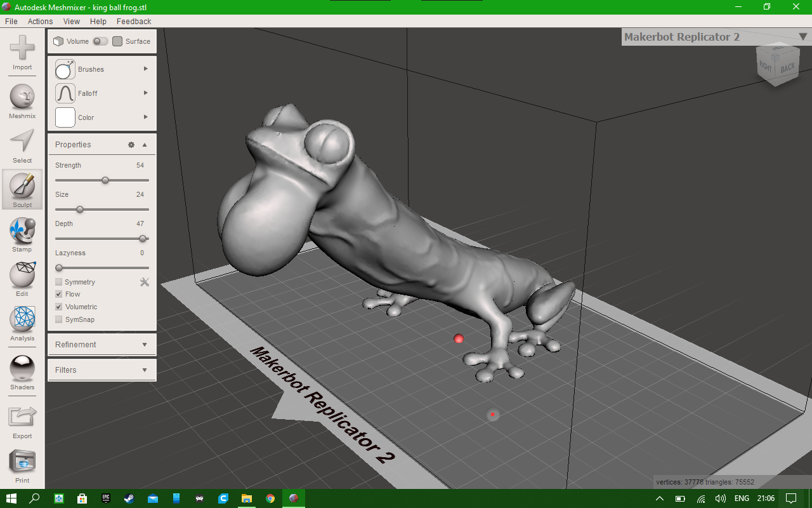Expand the Brushes flyout arrow
The width and height of the screenshot is (812, 508).
coord(146,69)
